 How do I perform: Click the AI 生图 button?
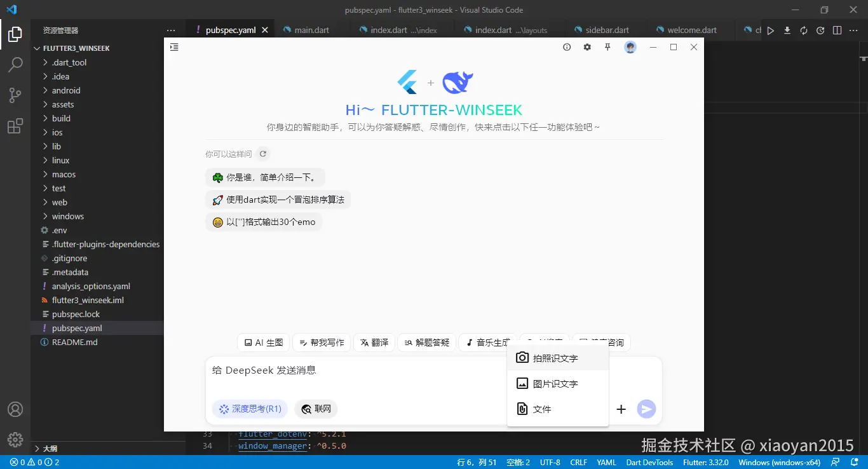[x=264, y=343]
